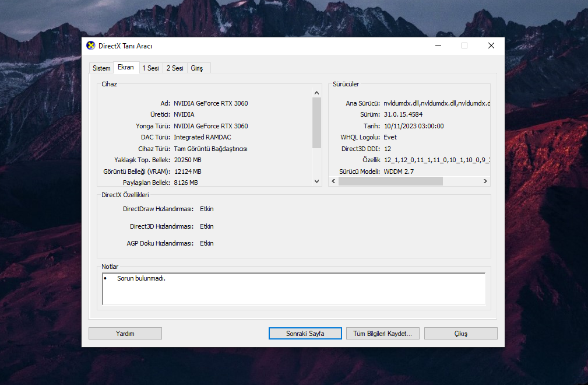Click the Ad value 'NVIDIA GeForce RTX 3060'

211,103
